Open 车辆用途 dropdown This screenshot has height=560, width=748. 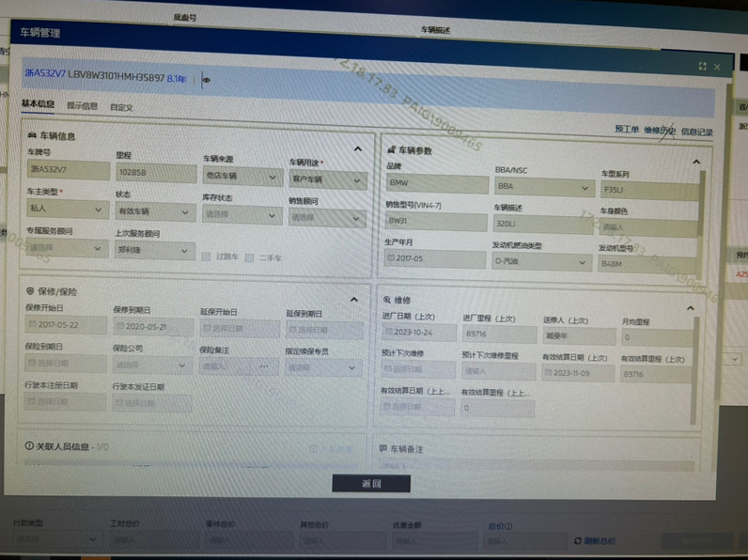[x=328, y=179]
